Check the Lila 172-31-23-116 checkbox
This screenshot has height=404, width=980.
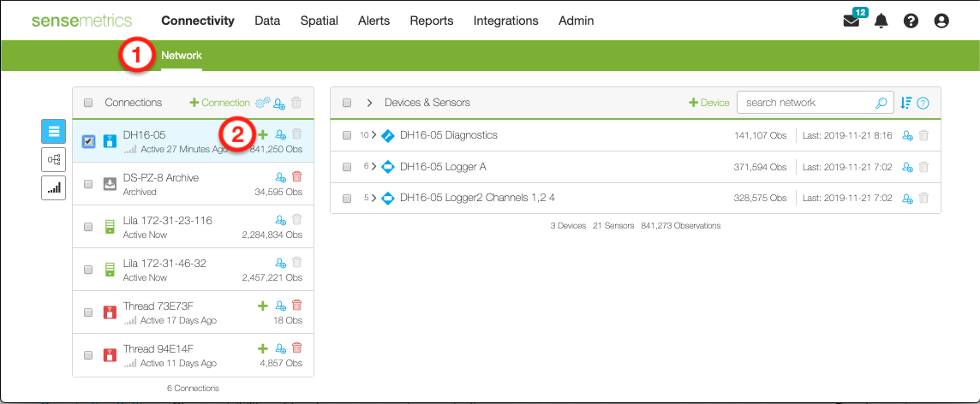88,227
